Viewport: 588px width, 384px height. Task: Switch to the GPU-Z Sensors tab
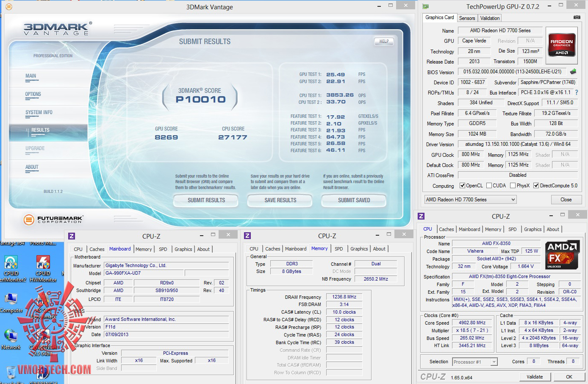(467, 18)
